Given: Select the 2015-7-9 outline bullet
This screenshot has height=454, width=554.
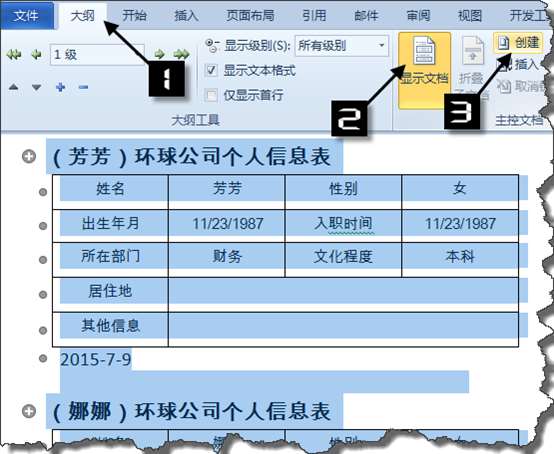Looking at the screenshot, I should pyautogui.click(x=43, y=358).
